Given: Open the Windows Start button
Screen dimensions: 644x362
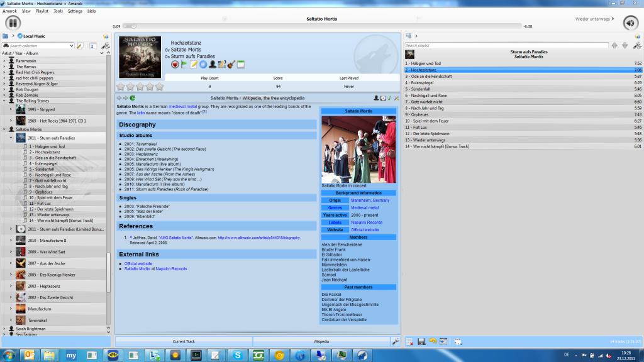Looking at the screenshot, I should [x=9, y=355].
